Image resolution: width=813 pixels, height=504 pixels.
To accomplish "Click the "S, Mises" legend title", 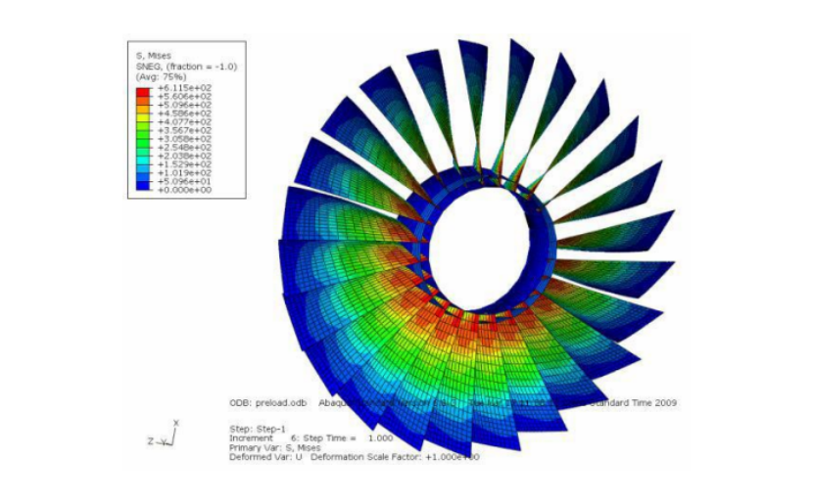I will (153, 56).
